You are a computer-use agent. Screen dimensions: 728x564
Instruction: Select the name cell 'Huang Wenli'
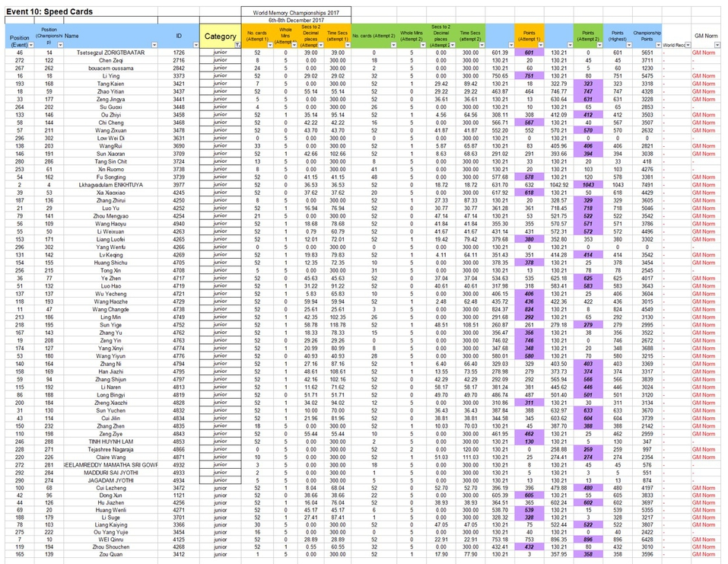coord(110,510)
